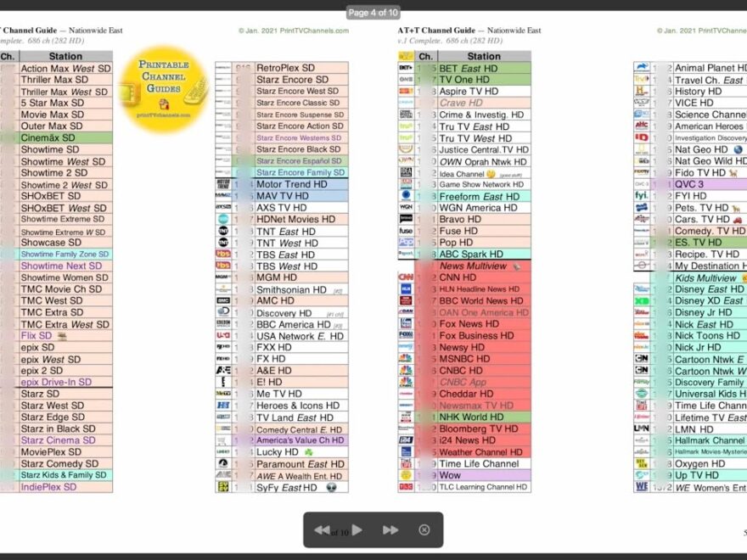
Task: Select the Starz Cinema SD row
Action: (56, 440)
